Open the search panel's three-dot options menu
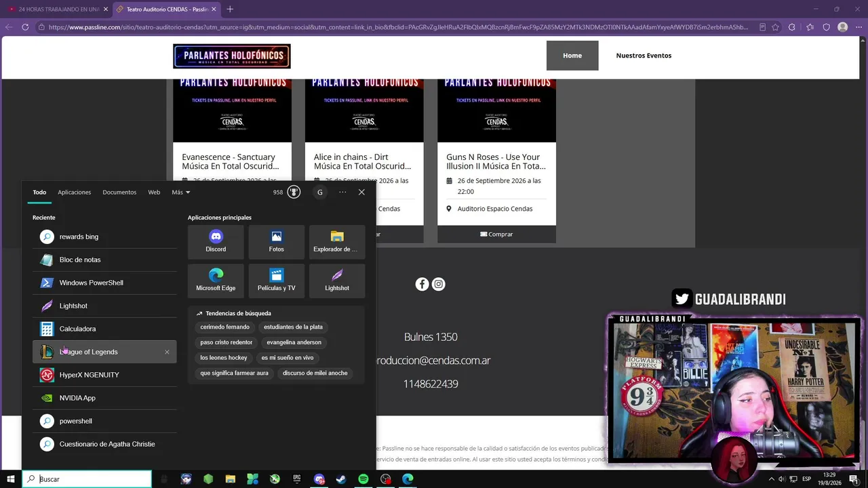The width and height of the screenshot is (868, 488). coord(342,192)
